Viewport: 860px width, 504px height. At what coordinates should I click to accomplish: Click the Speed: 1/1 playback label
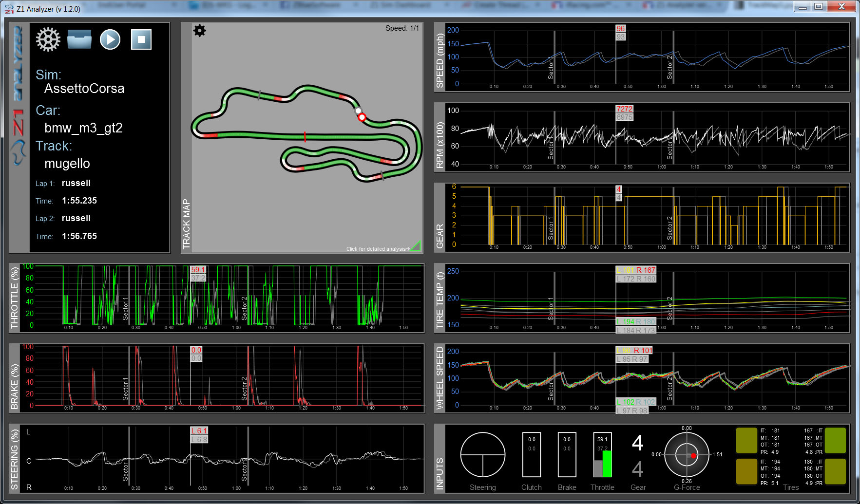click(402, 28)
